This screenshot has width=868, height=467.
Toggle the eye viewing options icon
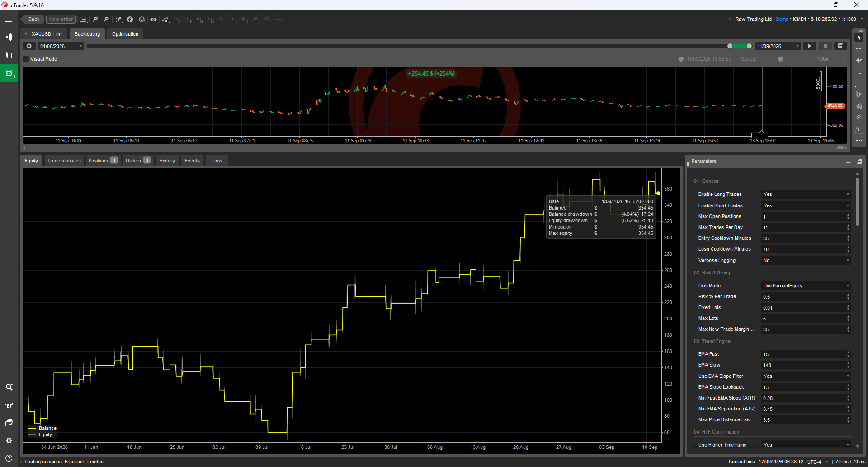pyautogui.click(x=154, y=19)
